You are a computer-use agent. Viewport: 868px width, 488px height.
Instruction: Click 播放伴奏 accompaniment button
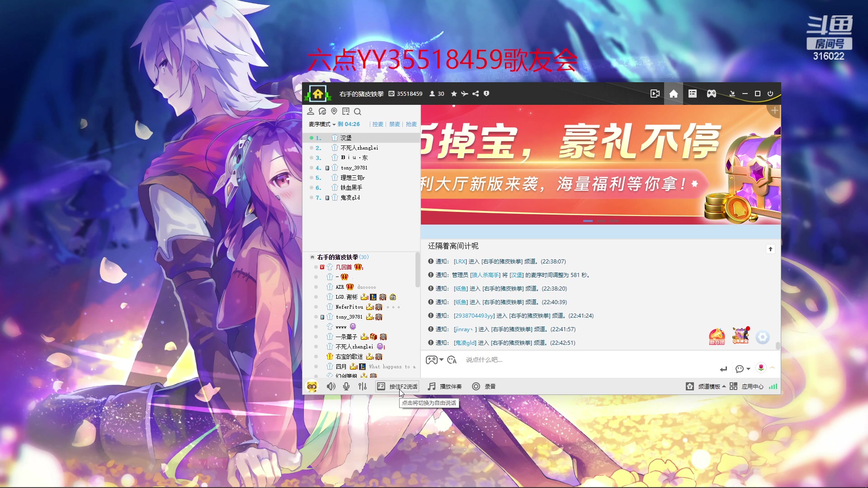(445, 386)
